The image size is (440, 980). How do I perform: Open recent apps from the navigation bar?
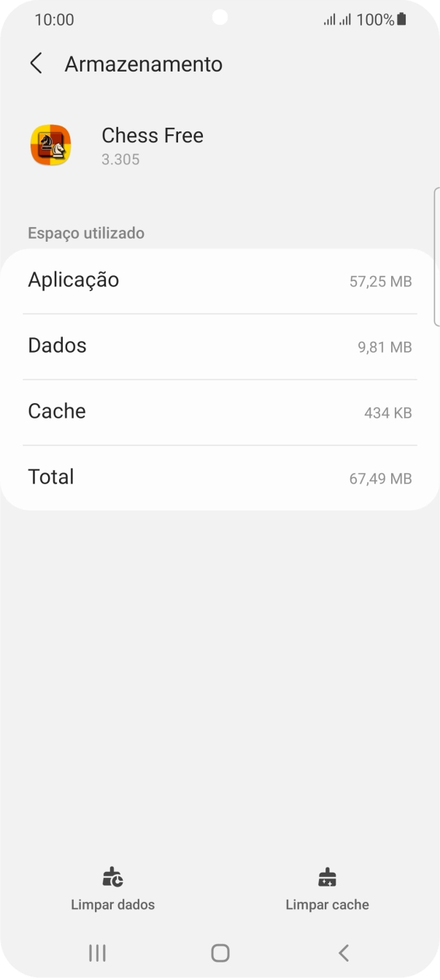click(96, 952)
